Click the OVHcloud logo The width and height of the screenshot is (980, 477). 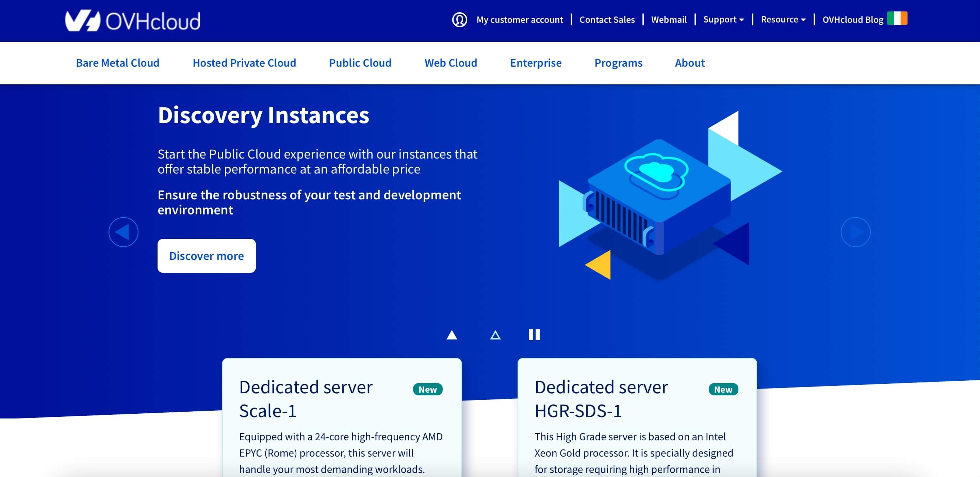[132, 21]
